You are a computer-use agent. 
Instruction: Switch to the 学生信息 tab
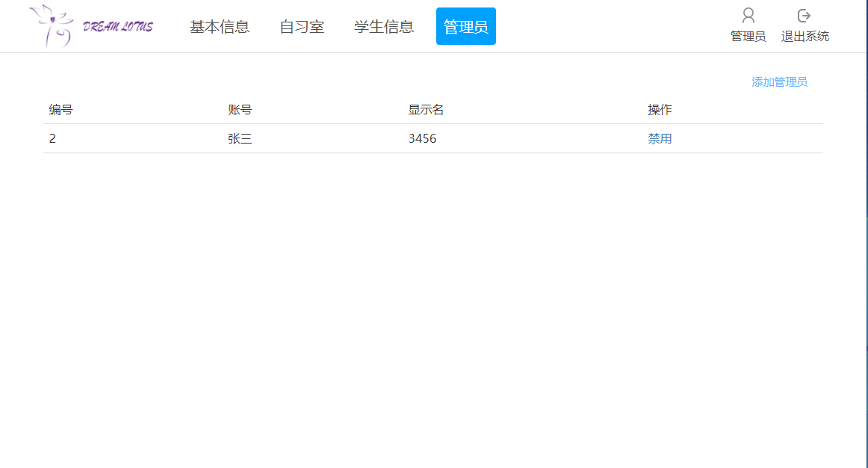(x=383, y=26)
